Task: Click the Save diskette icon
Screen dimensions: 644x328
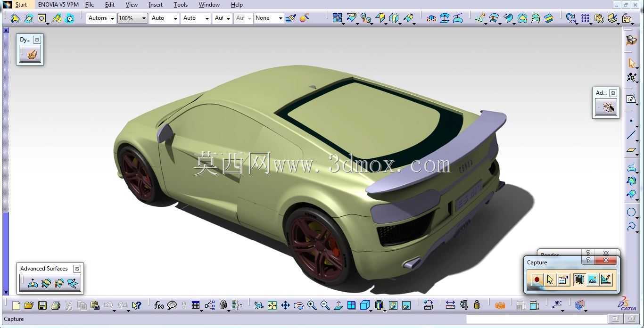Action: pos(42,305)
